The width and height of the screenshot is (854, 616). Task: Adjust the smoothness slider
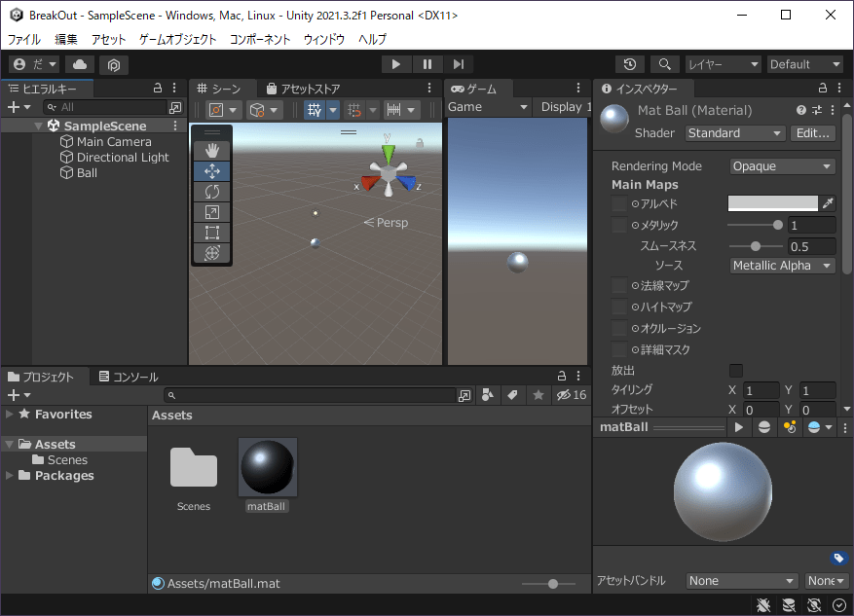click(755, 246)
